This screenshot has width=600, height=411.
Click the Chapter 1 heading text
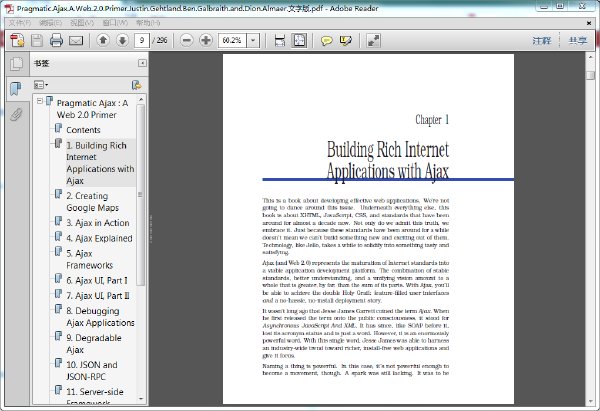432,120
